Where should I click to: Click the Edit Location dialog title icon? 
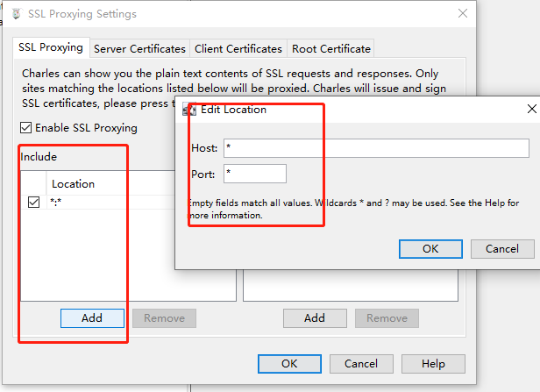[x=188, y=110]
